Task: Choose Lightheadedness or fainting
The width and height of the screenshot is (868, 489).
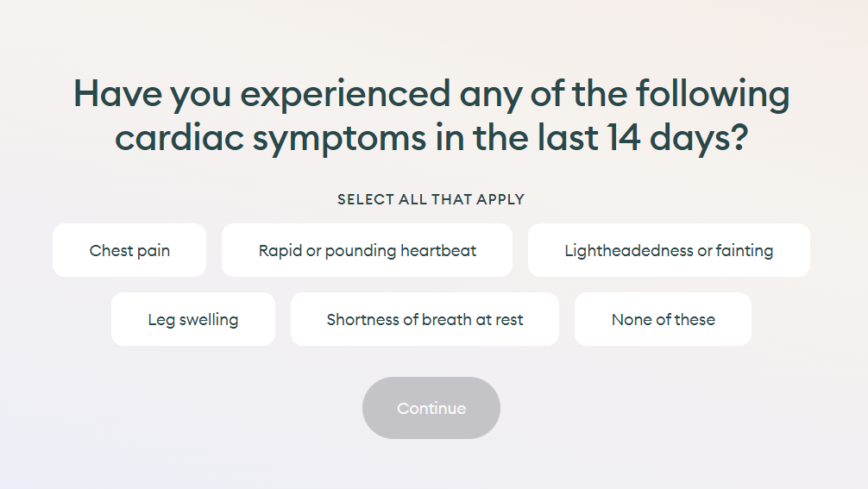Action: click(669, 251)
